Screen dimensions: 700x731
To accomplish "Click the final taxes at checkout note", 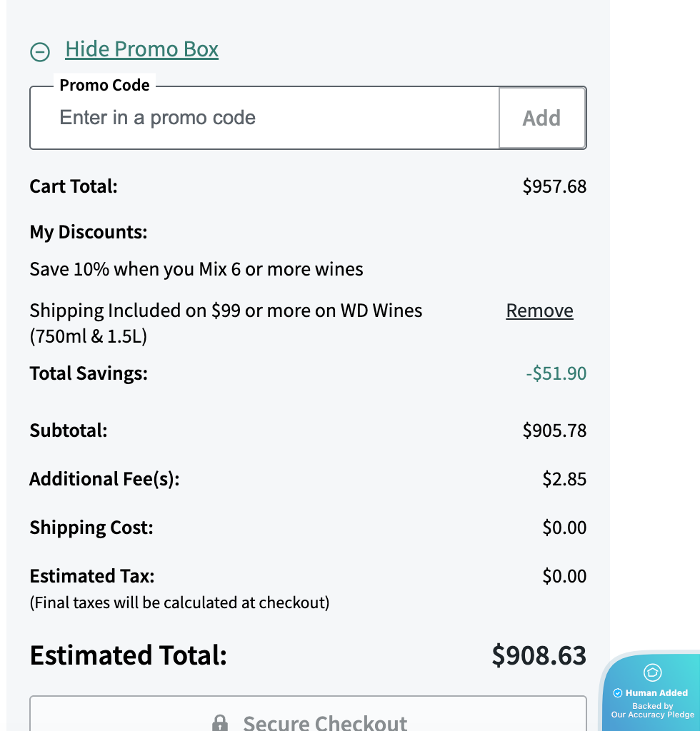I will (x=179, y=603).
